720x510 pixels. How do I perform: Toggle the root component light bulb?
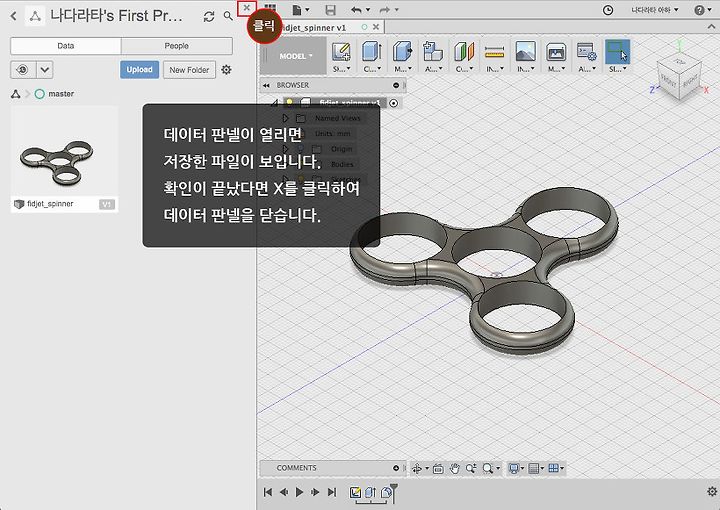[289, 102]
